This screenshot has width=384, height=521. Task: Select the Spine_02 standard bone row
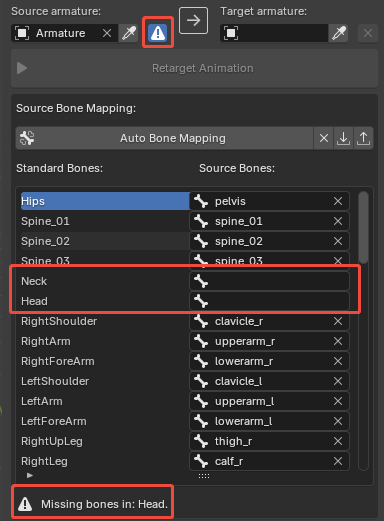click(x=105, y=241)
